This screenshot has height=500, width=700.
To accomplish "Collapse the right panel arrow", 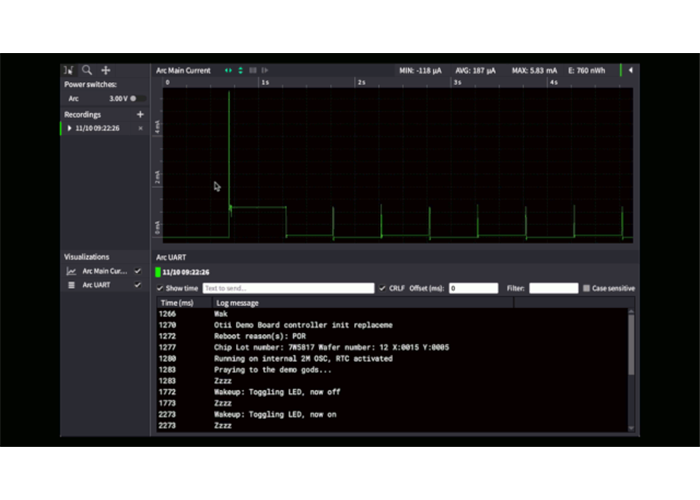I will (631, 70).
